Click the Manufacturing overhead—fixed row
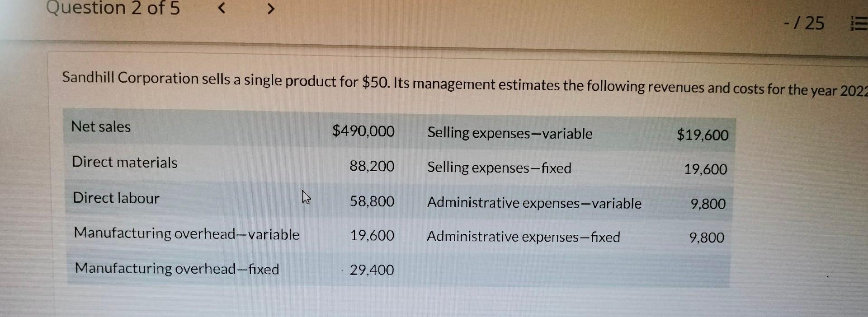The width and height of the screenshot is (868, 317). [176, 269]
